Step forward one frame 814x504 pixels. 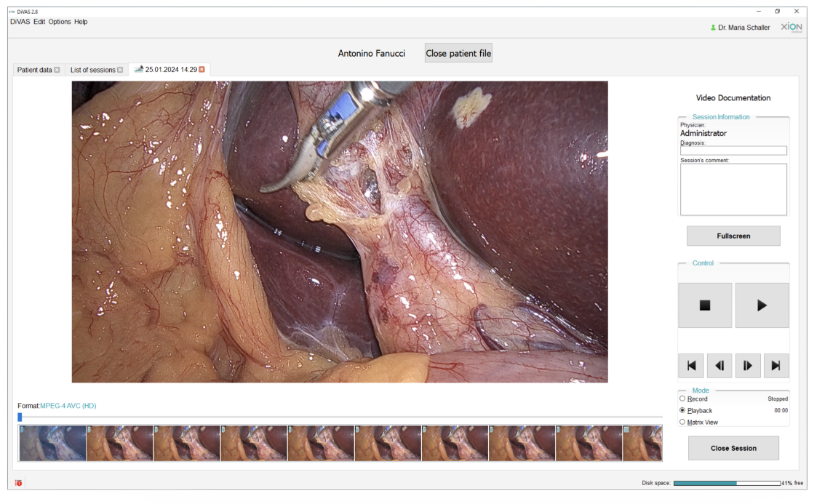point(748,365)
